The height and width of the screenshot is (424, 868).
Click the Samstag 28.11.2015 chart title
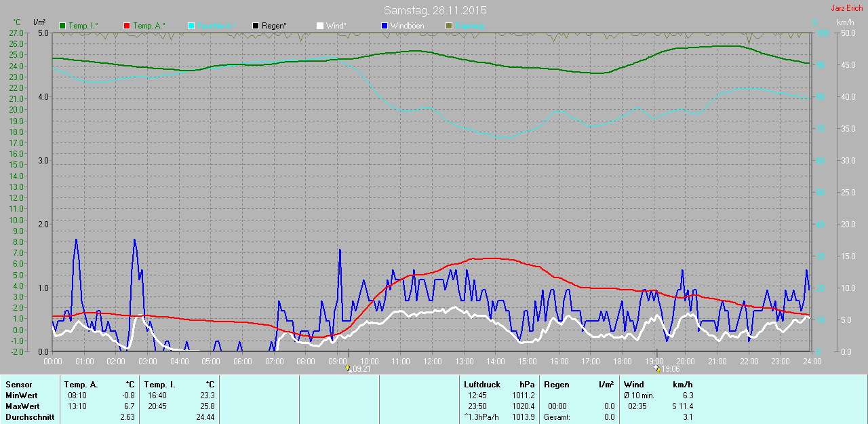pos(435,10)
